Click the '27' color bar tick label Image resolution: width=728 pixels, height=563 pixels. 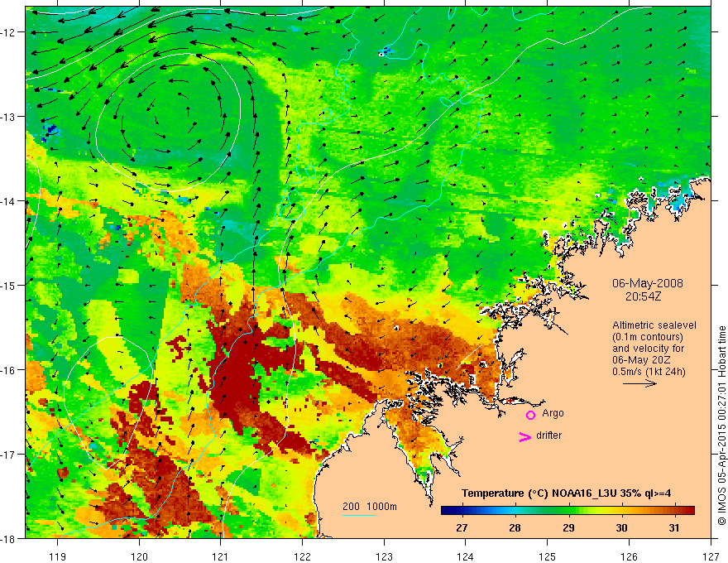(462, 527)
